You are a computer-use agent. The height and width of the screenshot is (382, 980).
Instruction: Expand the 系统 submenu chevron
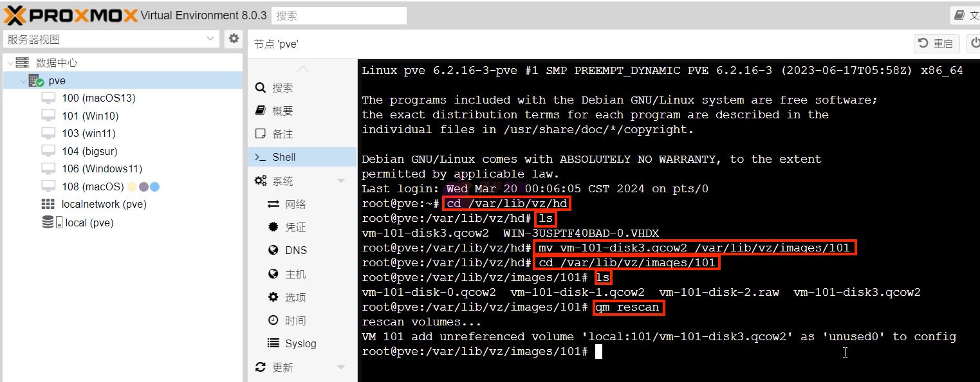click(340, 180)
